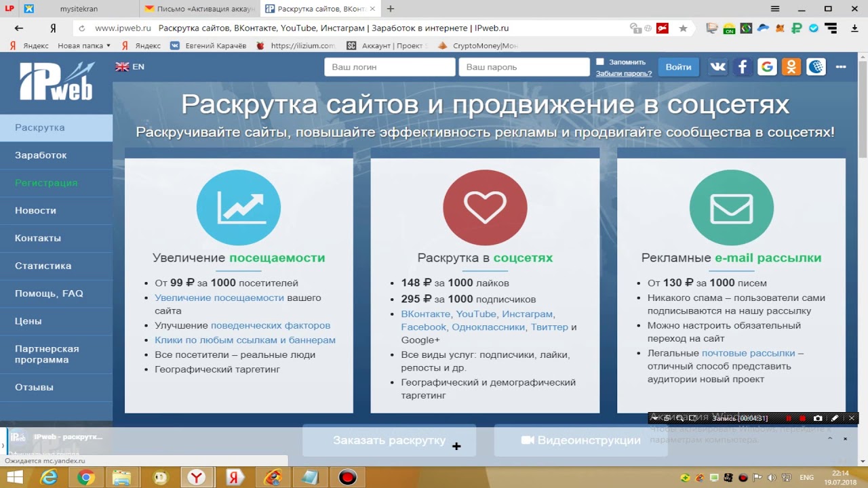Image resolution: width=868 pixels, height=488 pixels.
Task: Click the green ON extension icon
Action: point(729,28)
